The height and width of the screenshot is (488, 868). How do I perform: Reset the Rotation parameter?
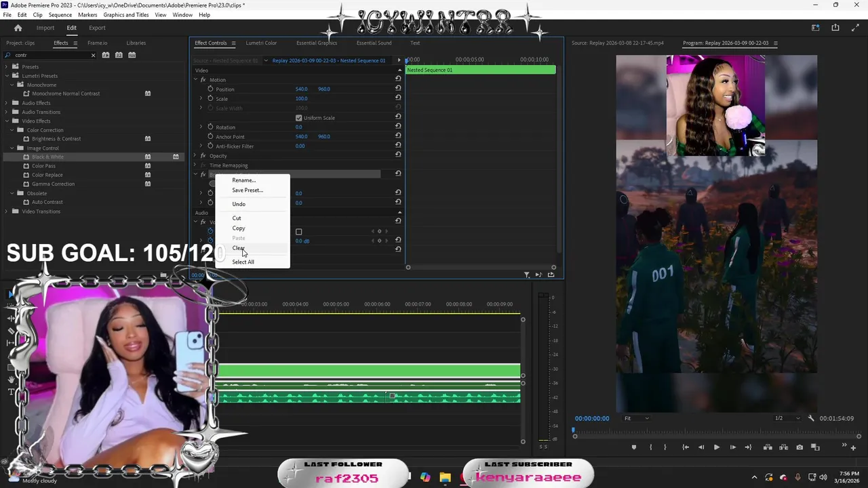point(398,127)
